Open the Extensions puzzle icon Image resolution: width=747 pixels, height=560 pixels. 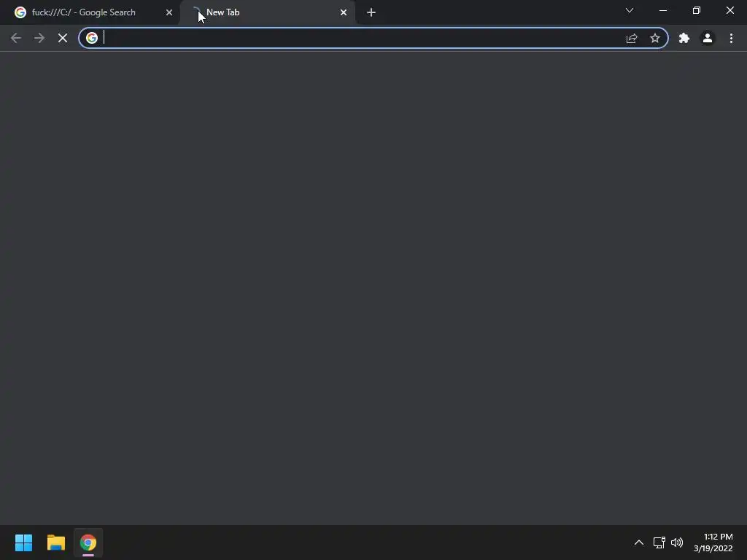click(684, 38)
